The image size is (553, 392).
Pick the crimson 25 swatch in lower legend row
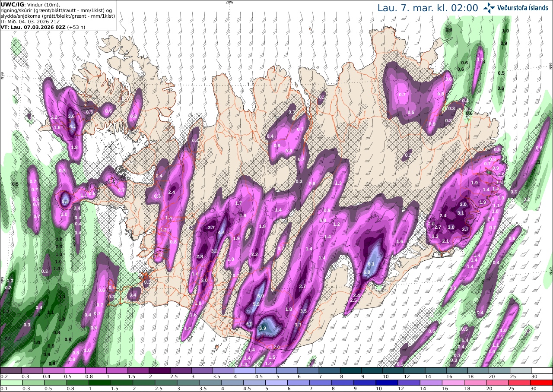(x=521, y=383)
